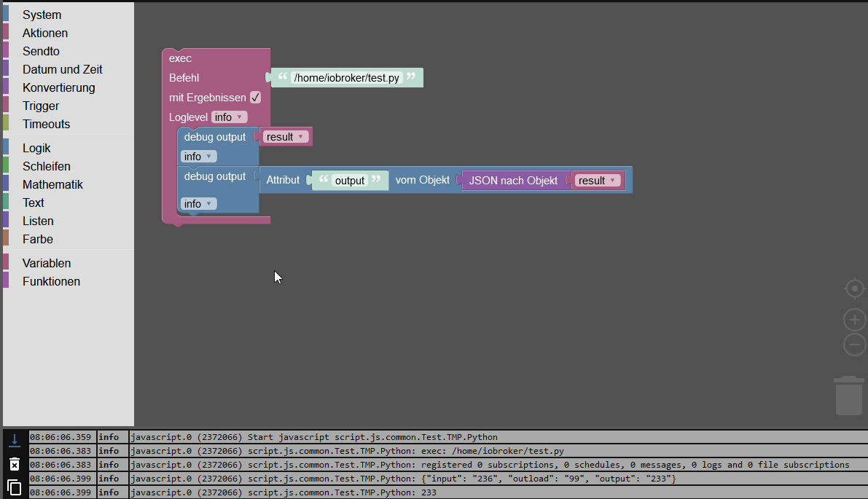Screen dimensions: 868x499
Task: Open the first debug output info dropdown
Action: tap(199, 157)
